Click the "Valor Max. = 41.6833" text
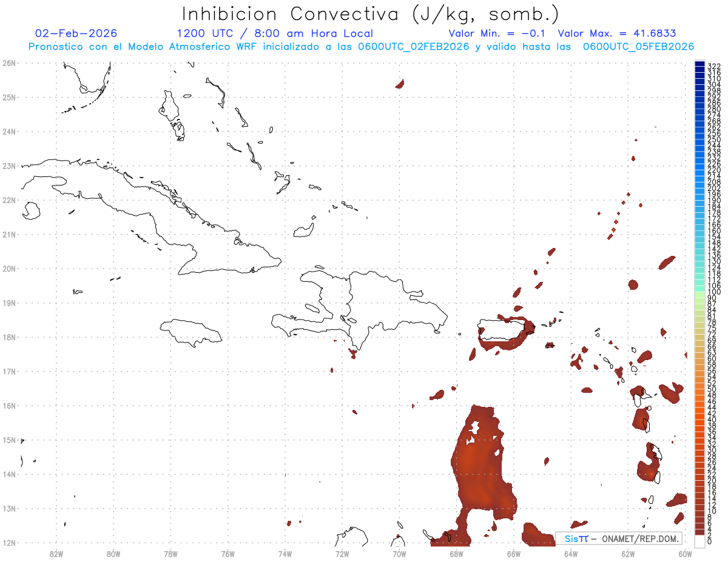This screenshot has height=562, width=728. coord(617,33)
